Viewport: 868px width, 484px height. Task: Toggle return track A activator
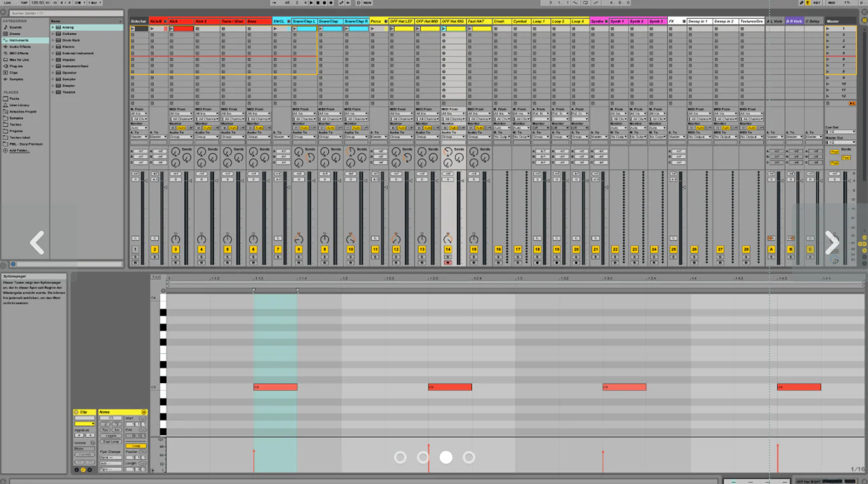tap(771, 250)
